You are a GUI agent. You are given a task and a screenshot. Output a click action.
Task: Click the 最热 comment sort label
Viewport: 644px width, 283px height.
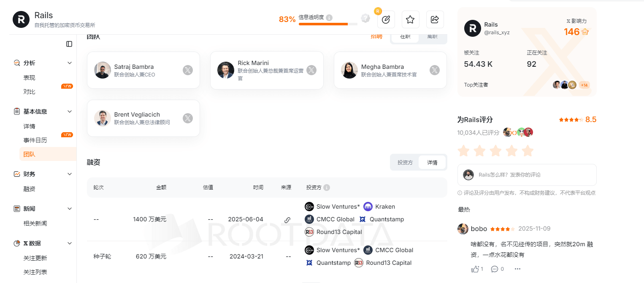[x=464, y=210]
